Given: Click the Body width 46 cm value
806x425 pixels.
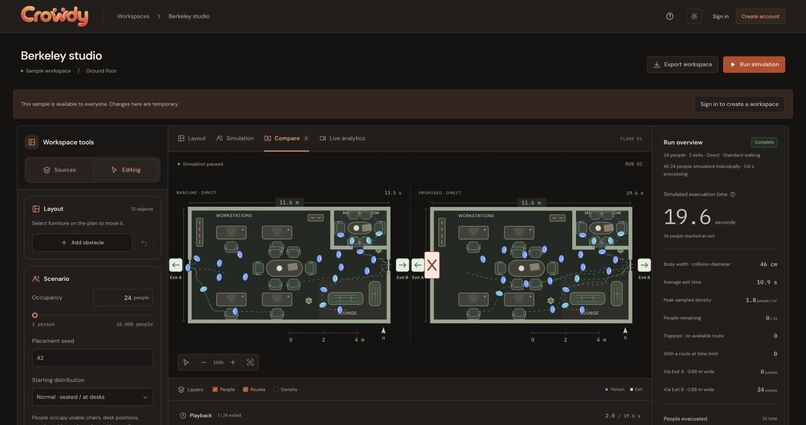Looking at the screenshot, I should tap(768, 264).
